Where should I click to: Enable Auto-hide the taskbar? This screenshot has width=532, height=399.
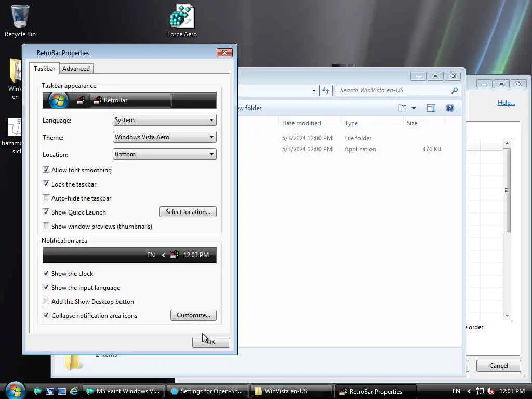[x=46, y=198]
